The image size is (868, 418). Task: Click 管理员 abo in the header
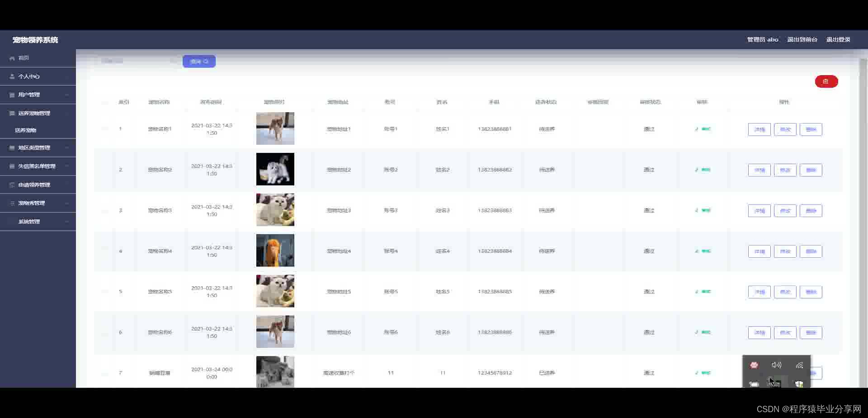click(x=763, y=40)
